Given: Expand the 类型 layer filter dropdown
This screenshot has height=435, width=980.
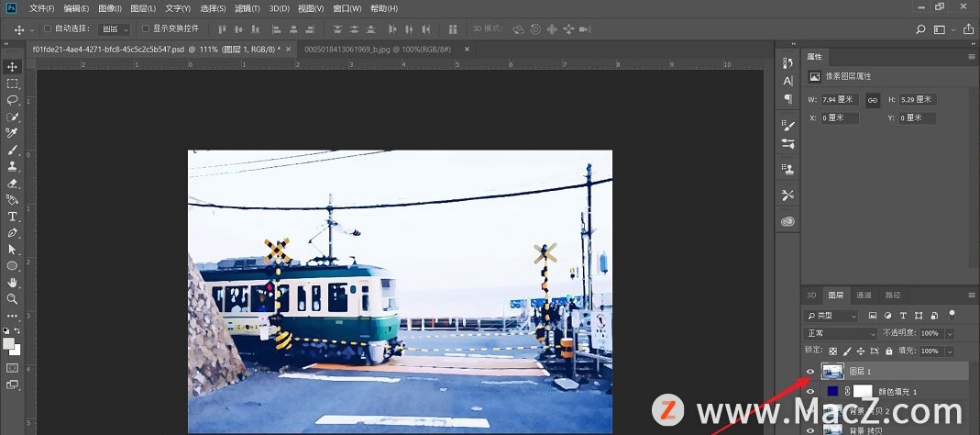Looking at the screenshot, I should pyautogui.click(x=831, y=316).
